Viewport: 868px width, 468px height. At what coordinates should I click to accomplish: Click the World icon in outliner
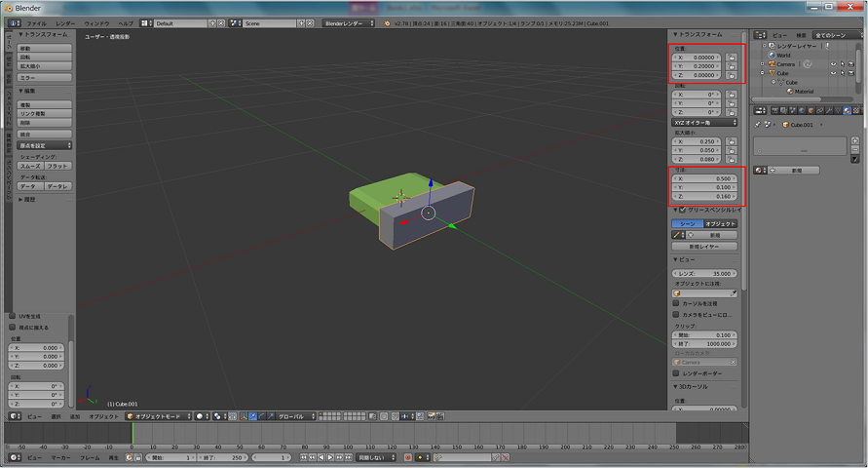pyautogui.click(x=770, y=56)
